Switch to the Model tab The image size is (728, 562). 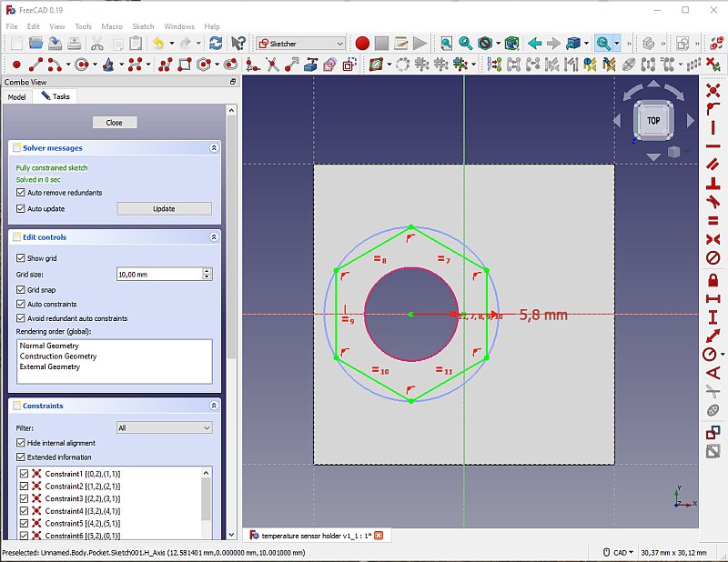point(16,96)
